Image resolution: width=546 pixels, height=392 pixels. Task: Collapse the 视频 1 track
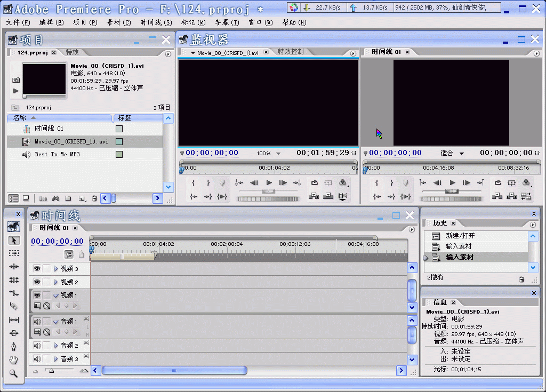(x=55, y=295)
